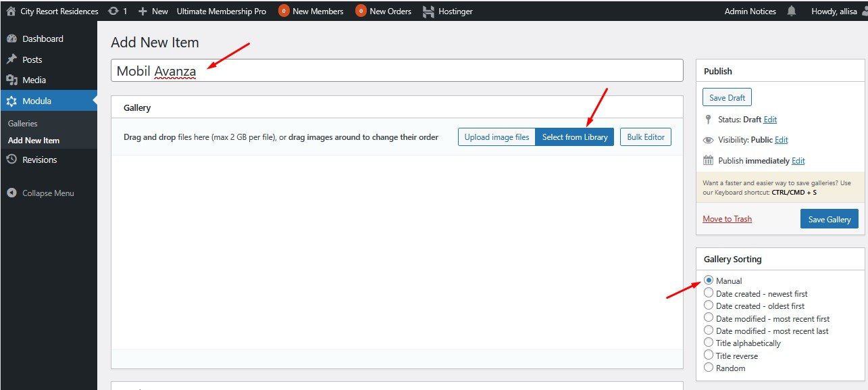Select Date created - newest first
The image size is (868, 390).
point(709,293)
